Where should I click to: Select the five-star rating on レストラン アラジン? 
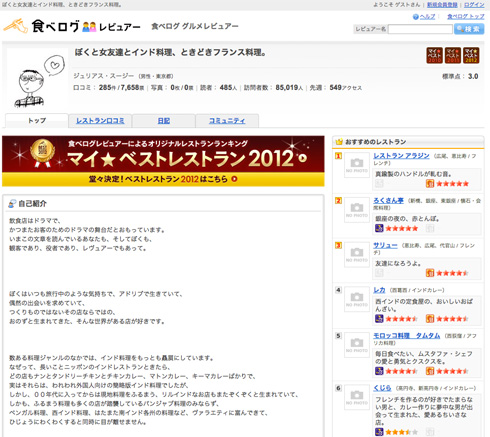click(x=452, y=184)
